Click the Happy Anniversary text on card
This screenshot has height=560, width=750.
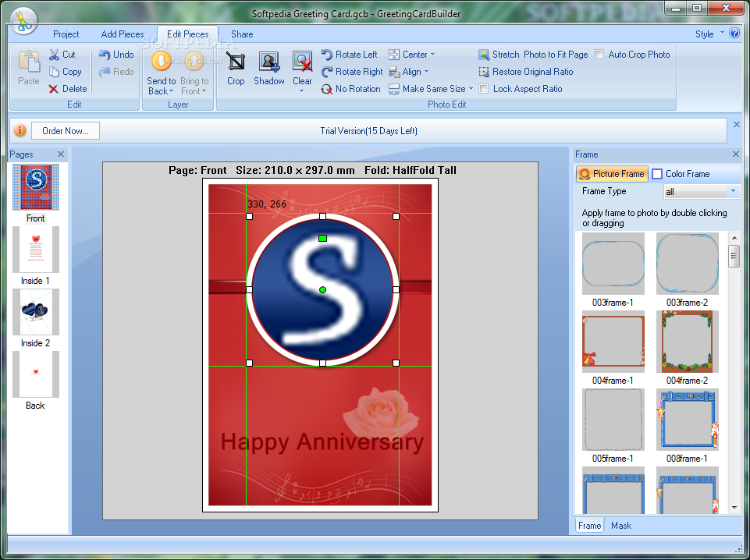point(322,442)
